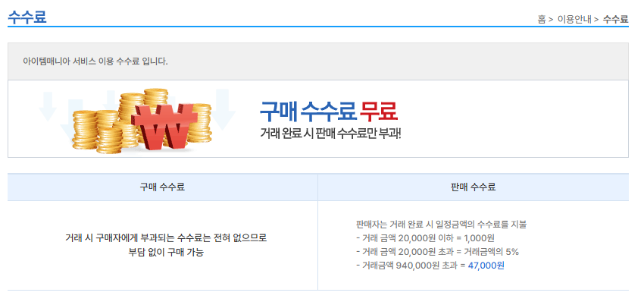Image resolution: width=644 pixels, height=305 pixels.
Task: Select the bold 수수료 breadcrumb item
Action: point(616,19)
